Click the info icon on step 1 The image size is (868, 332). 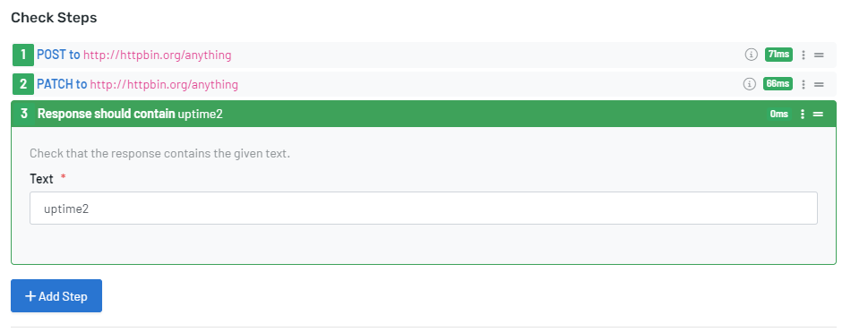click(751, 55)
